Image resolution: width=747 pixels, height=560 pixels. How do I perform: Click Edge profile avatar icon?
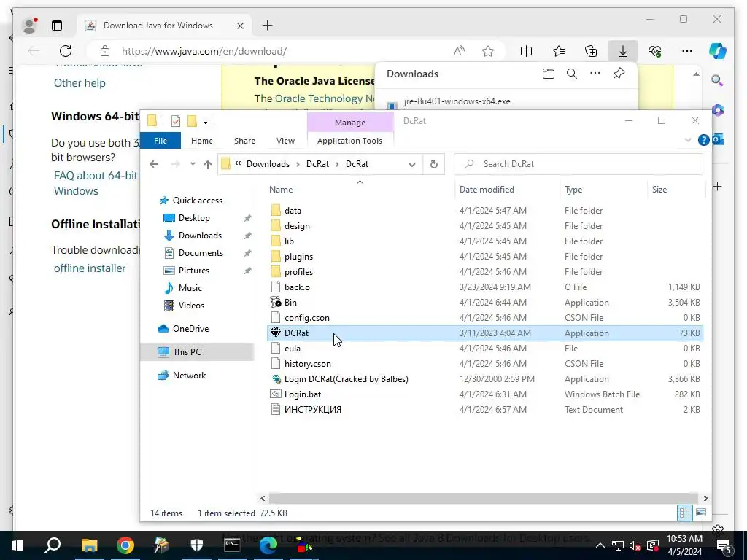coord(29,26)
